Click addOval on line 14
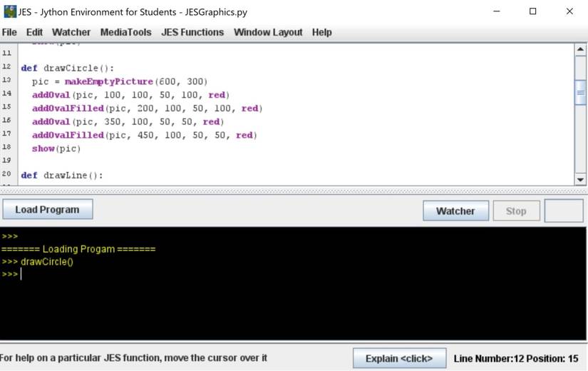The height and width of the screenshot is (371, 588). pos(51,95)
